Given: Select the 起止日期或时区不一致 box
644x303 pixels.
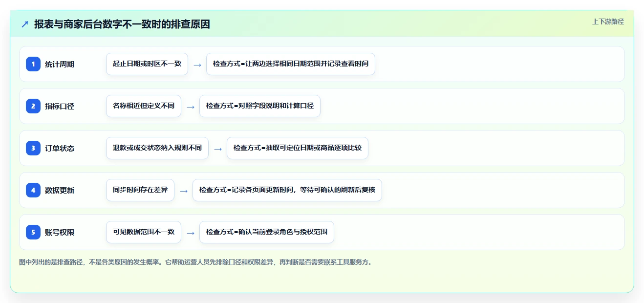Looking at the screenshot, I should [147, 64].
